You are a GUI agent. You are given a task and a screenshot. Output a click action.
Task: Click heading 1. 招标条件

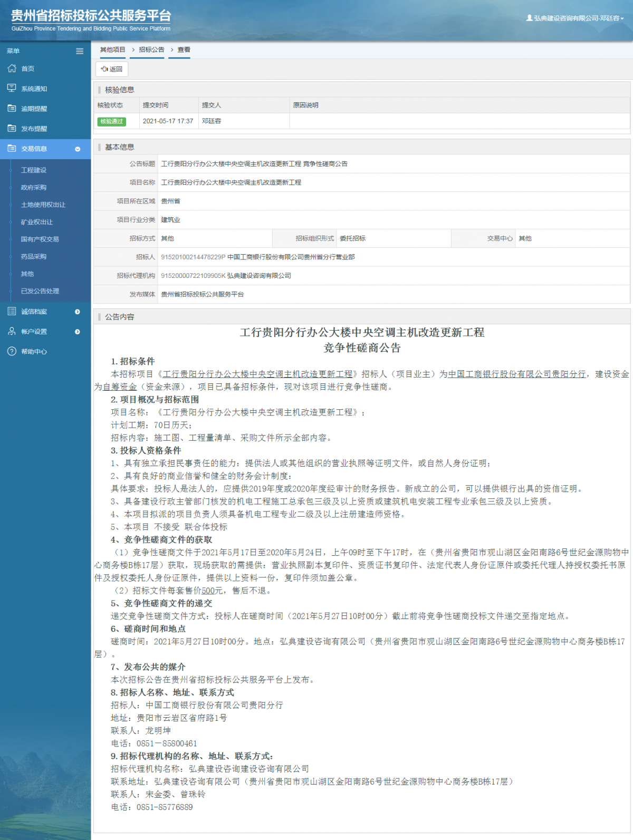point(132,362)
